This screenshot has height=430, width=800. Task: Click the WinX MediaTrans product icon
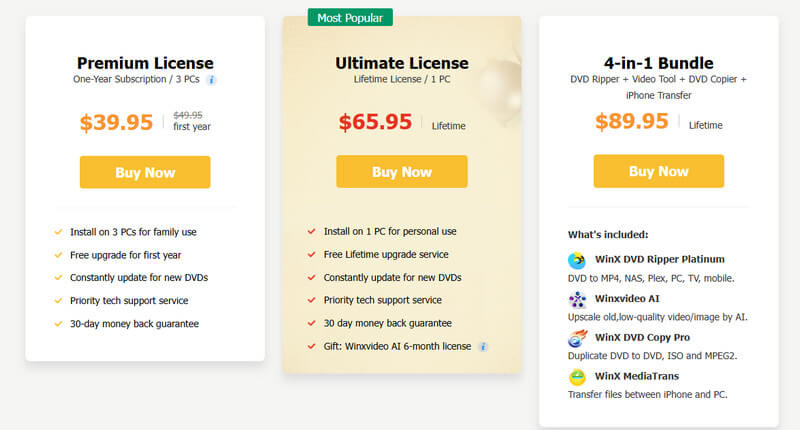[576, 378]
